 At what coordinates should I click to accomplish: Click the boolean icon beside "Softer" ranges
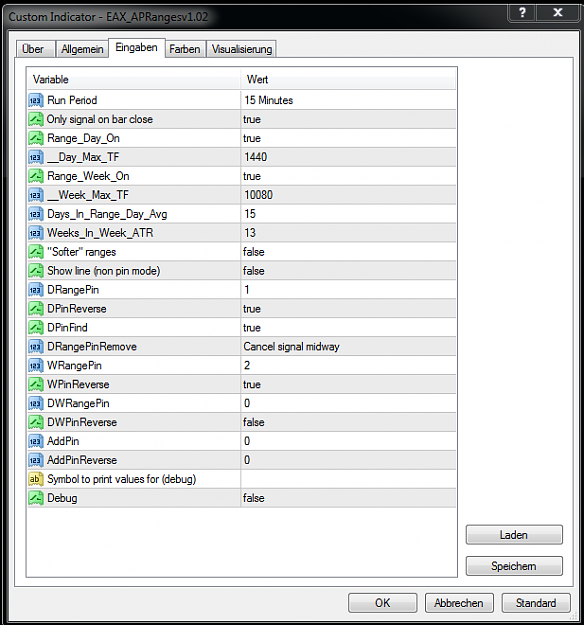[35, 252]
